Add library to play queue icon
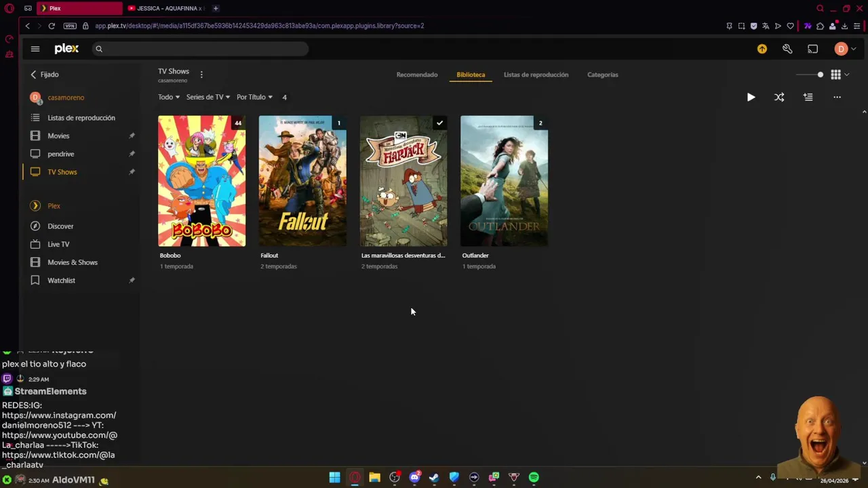Screen dimensions: 868x488 pos(808,97)
